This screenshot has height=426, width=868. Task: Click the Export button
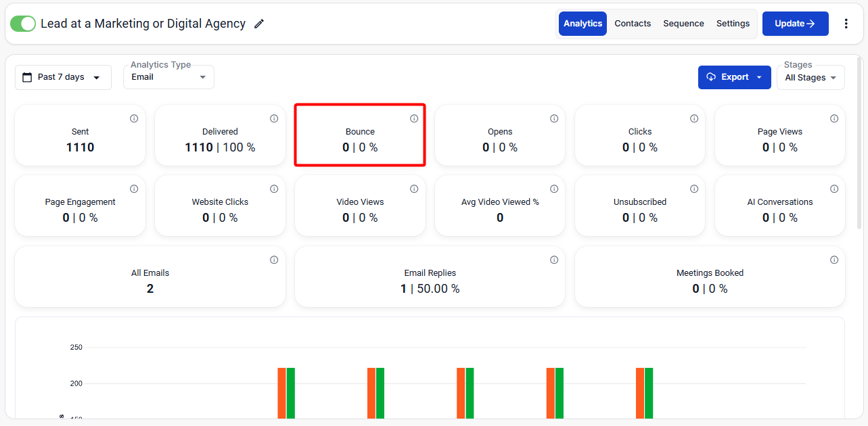pyautogui.click(x=734, y=77)
